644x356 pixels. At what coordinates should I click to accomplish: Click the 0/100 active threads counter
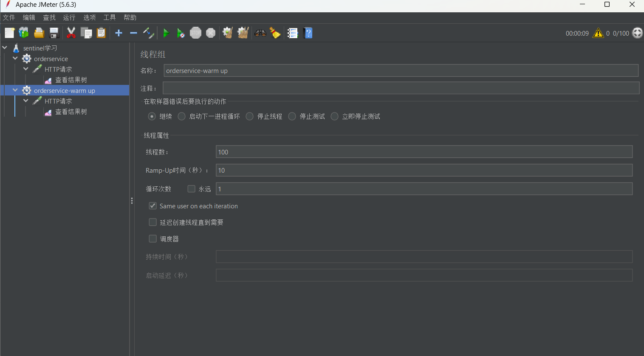pos(621,33)
